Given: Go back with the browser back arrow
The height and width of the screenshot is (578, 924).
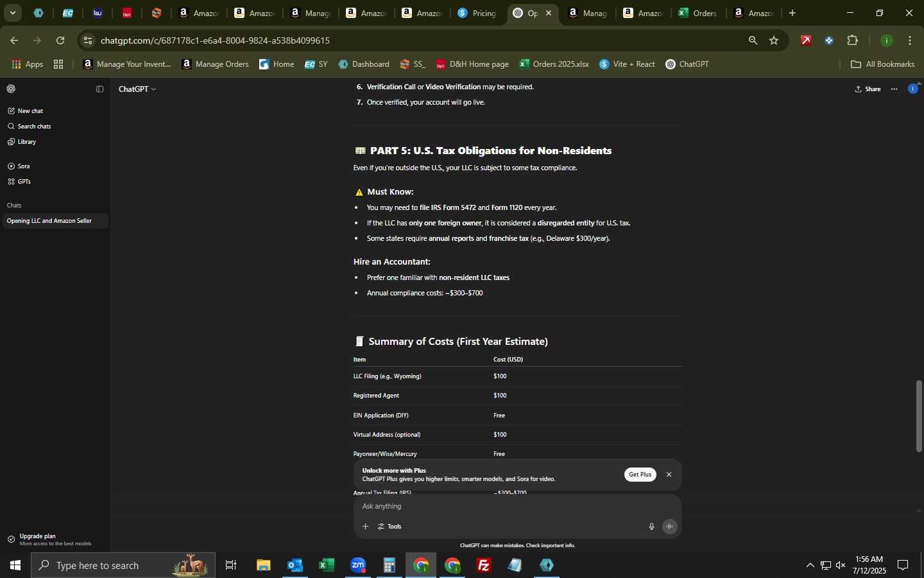Looking at the screenshot, I should [14, 40].
